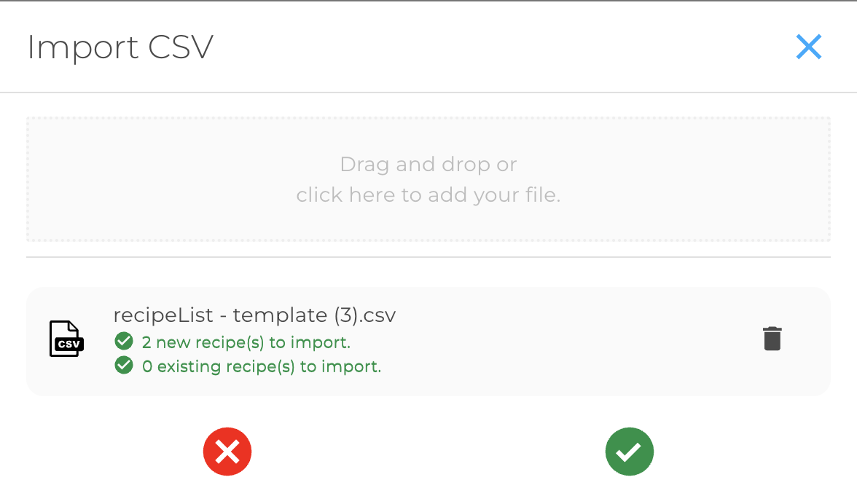Click the "0 existing recipe(s) to import" message
857x504 pixels.
262,366
